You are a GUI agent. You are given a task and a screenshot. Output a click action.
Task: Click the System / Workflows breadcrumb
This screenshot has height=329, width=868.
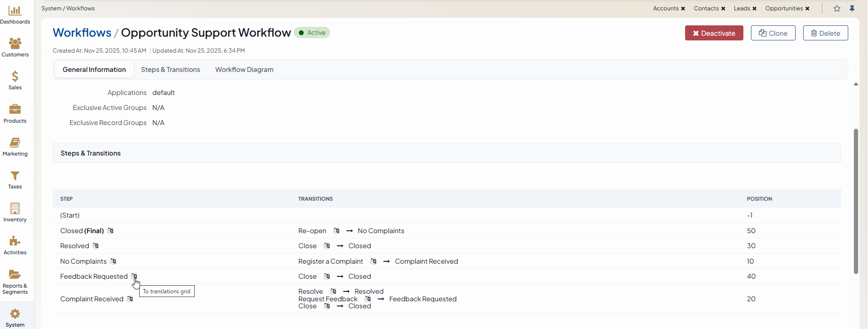tap(68, 8)
